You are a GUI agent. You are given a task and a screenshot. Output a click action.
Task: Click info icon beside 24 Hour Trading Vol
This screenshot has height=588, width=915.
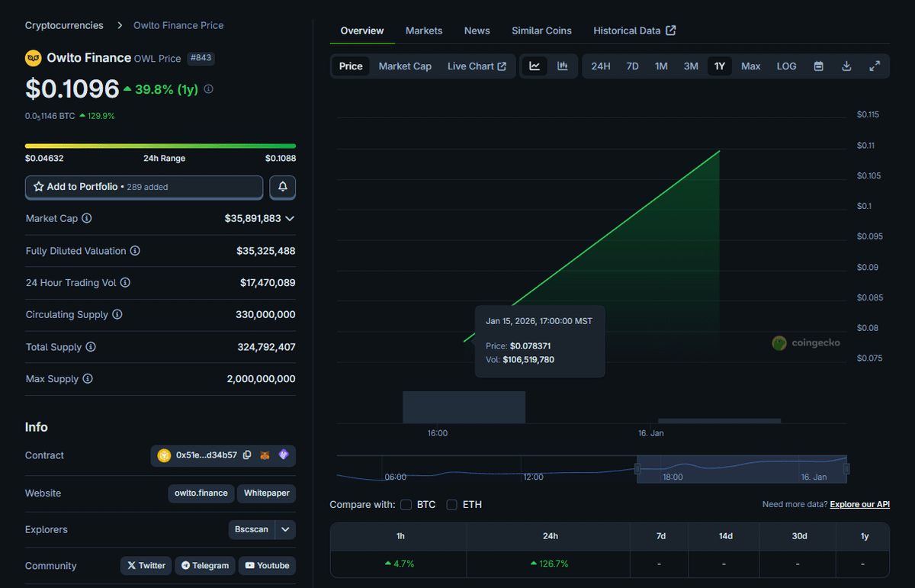125,283
